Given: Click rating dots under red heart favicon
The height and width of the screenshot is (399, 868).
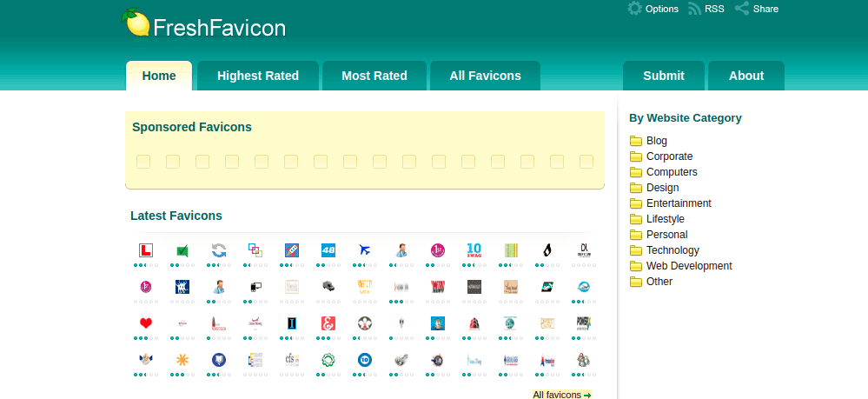Looking at the screenshot, I should pos(146,338).
